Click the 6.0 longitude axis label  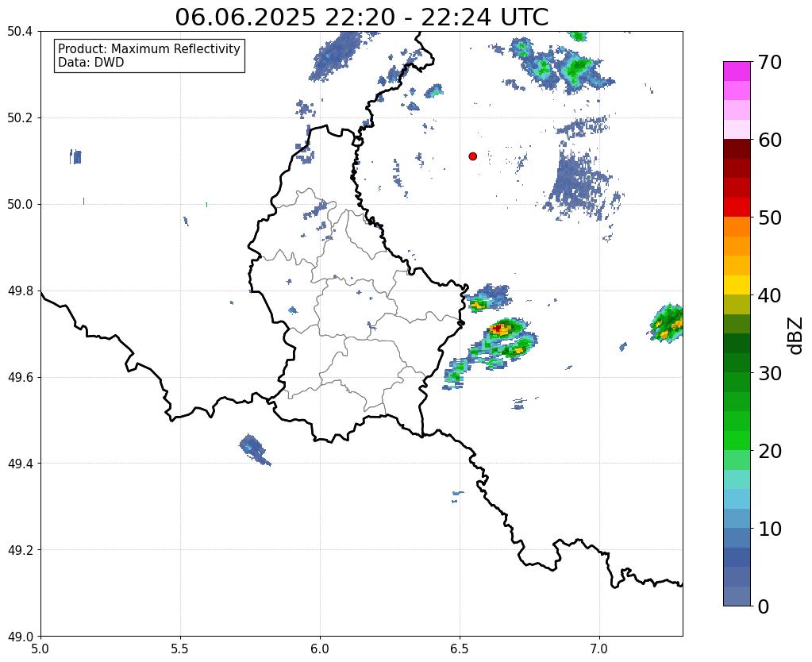click(x=320, y=649)
